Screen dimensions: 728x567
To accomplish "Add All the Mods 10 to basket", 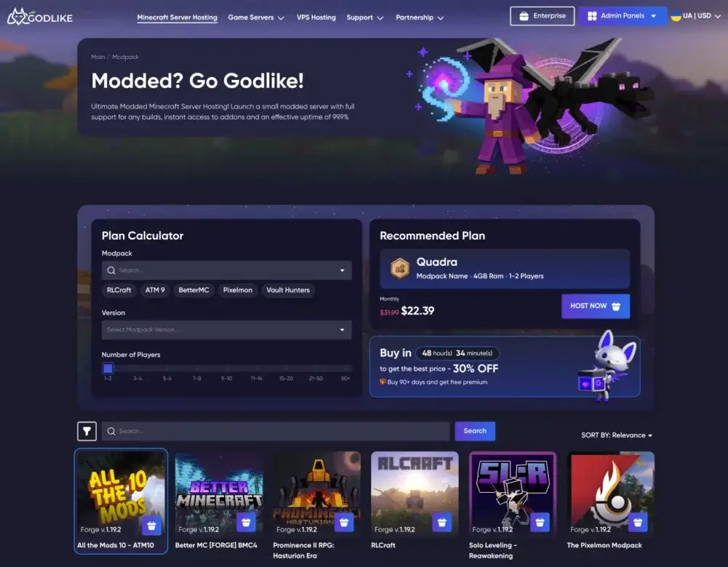I will pyautogui.click(x=151, y=526).
